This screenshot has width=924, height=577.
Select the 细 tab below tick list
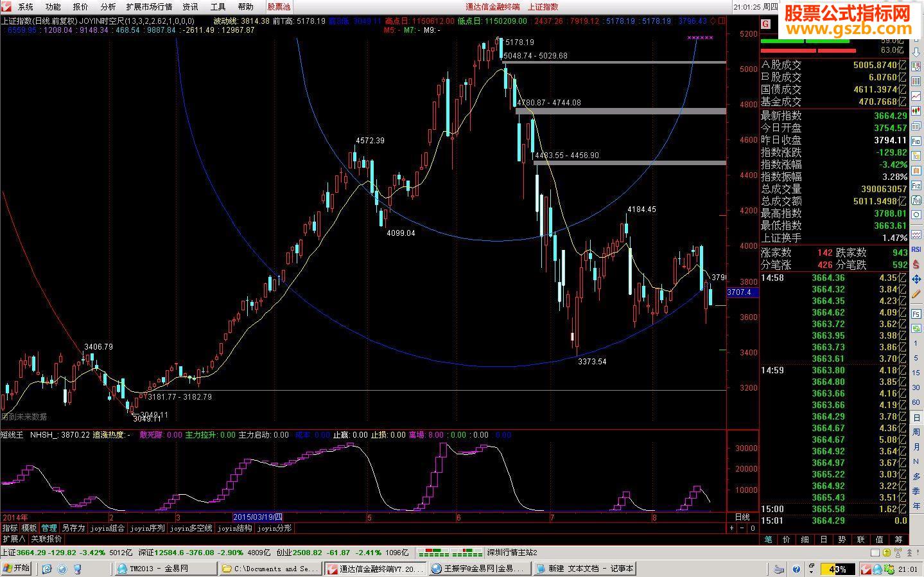[805, 540]
